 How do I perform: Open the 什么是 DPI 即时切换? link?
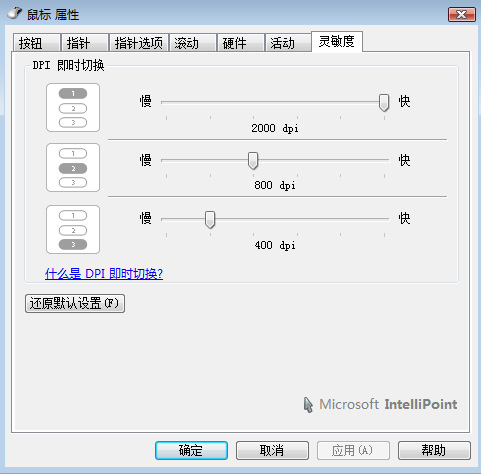click(104, 274)
